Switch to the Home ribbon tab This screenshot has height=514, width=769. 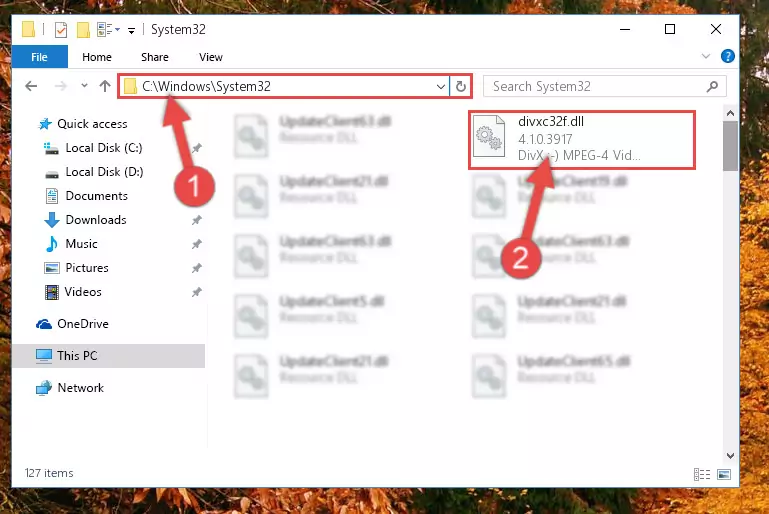[97, 57]
